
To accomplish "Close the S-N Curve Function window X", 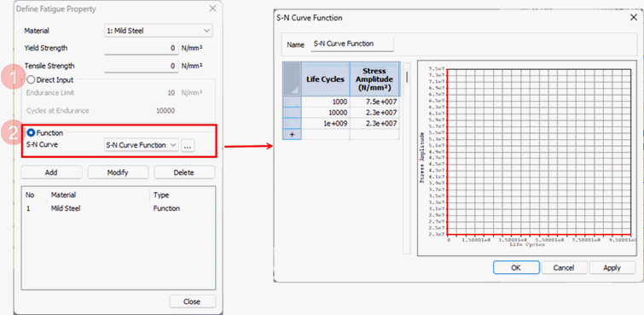I will 634,18.
